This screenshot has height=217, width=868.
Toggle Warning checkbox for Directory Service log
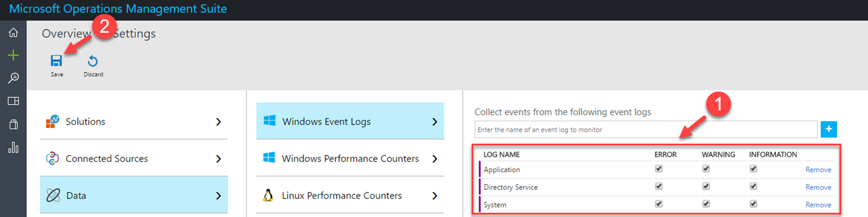click(x=706, y=186)
